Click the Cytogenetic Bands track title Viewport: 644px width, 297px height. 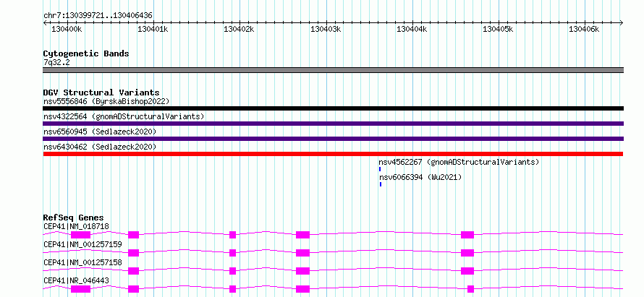(x=86, y=53)
